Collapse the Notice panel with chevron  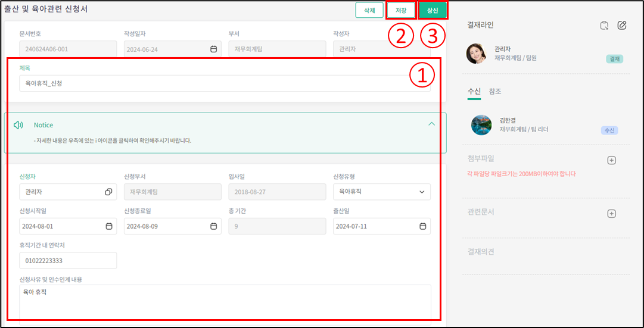431,124
